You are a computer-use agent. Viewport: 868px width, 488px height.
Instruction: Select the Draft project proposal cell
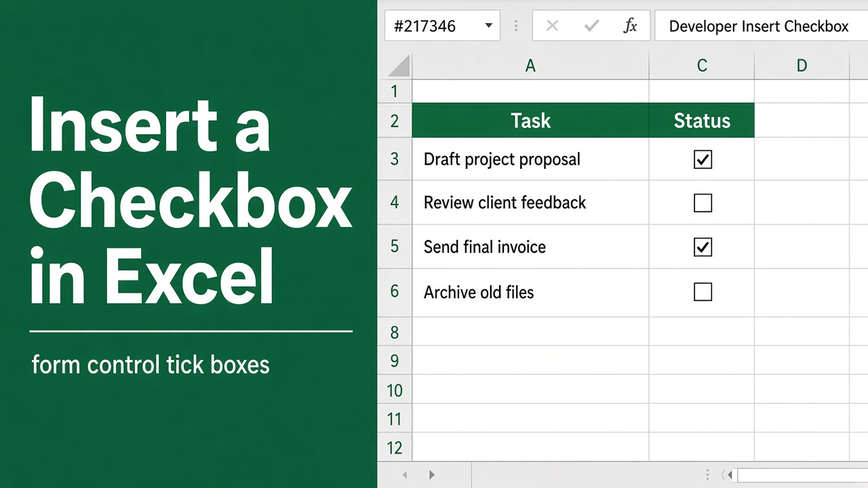point(530,159)
